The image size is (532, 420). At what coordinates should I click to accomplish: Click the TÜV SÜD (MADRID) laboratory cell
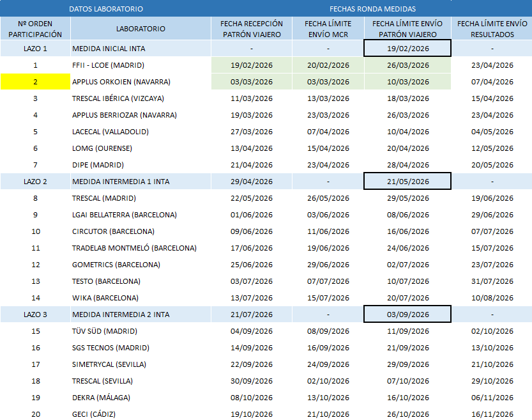pyautogui.click(x=141, y=331)
